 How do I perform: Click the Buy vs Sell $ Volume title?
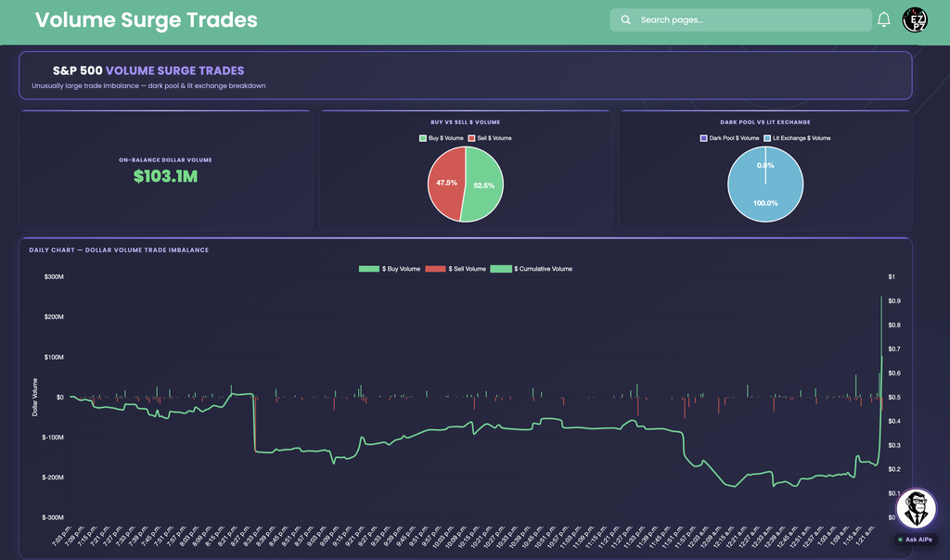(466, 122)
